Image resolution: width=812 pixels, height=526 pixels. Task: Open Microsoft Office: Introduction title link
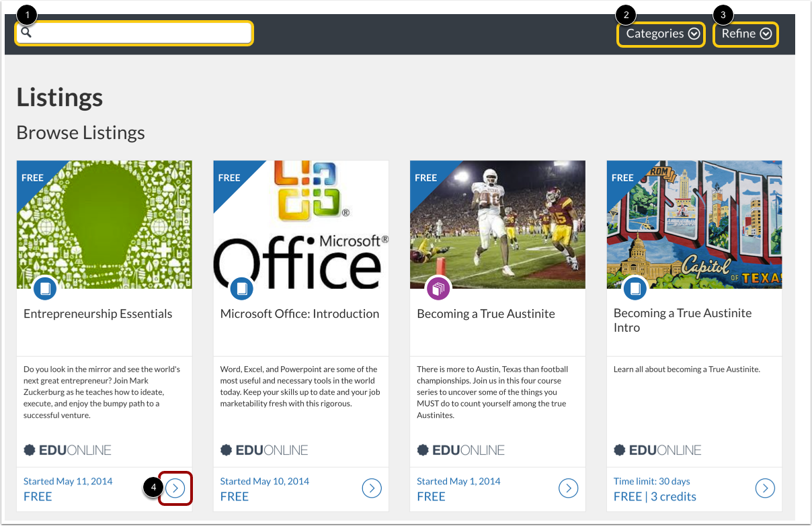tap(300, 314)
